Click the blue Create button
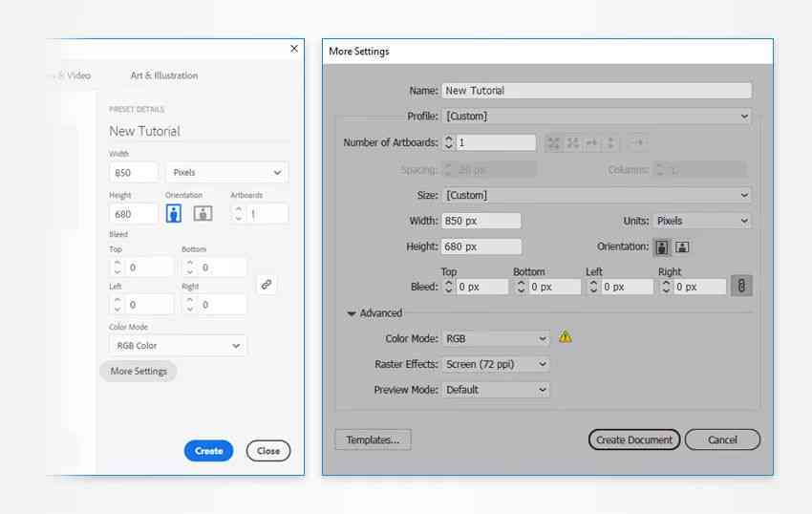The width and height of the screenshot is (812, 514). tap(208, 451)
